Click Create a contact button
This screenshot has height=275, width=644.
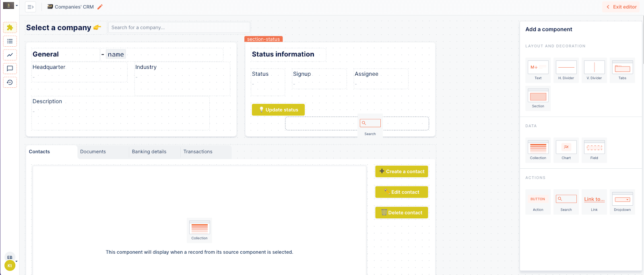[402, 172]
